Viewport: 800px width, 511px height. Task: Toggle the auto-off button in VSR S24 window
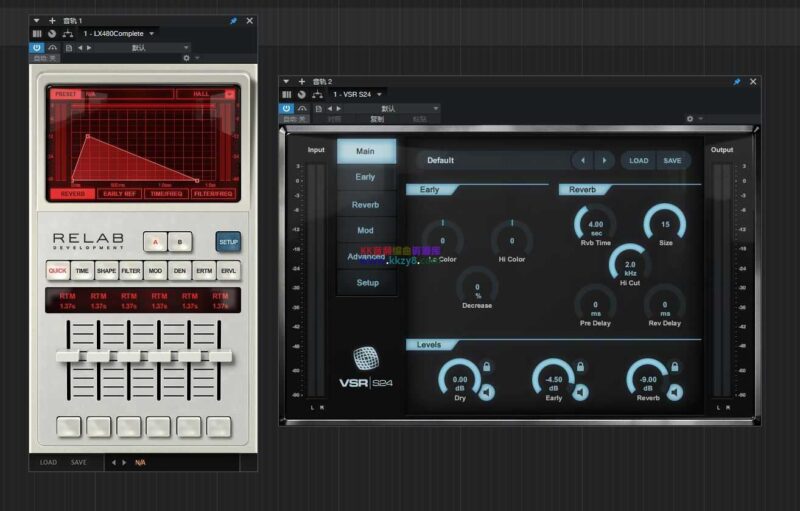[294, 119]
